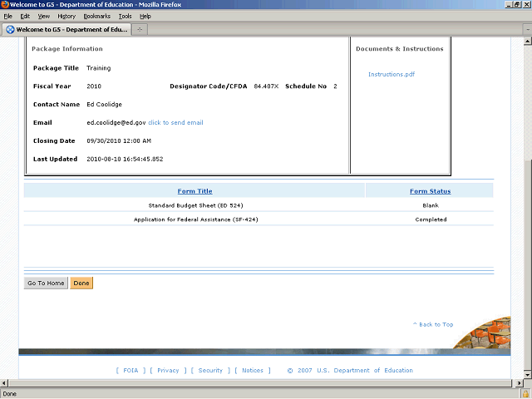Click the 'Completed' form status cell

pyautogui.click(x=431, y=219)
